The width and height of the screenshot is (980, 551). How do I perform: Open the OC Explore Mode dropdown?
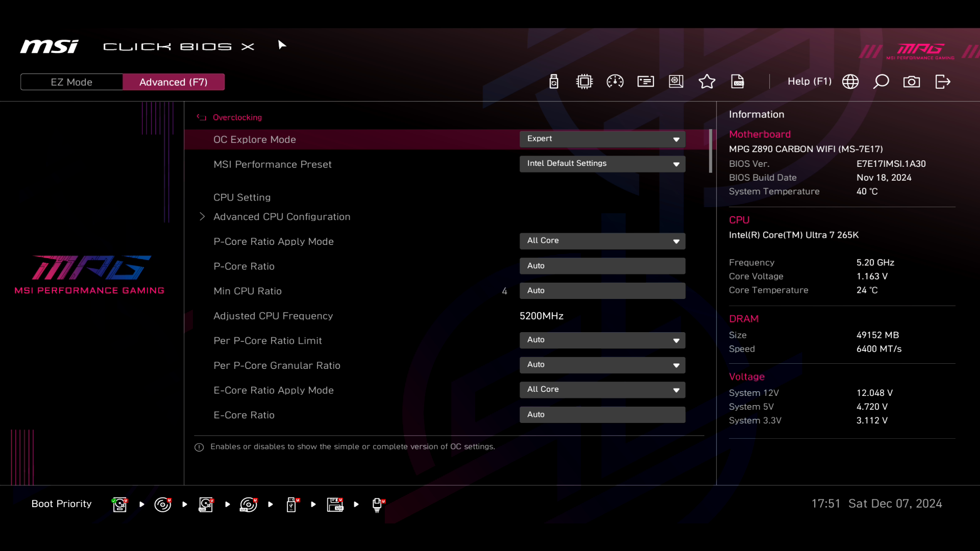(602, 139)
